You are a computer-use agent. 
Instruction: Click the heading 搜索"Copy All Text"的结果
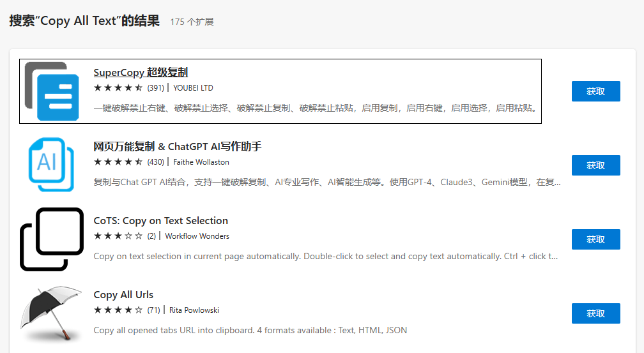click(x=84, y=20)
